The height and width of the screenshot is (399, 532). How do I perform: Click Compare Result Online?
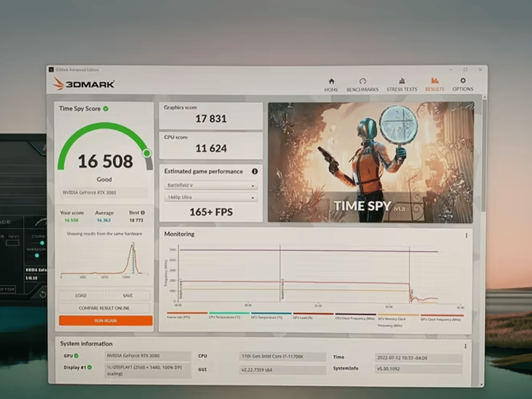pyautogui.click(x=105, y=308)
